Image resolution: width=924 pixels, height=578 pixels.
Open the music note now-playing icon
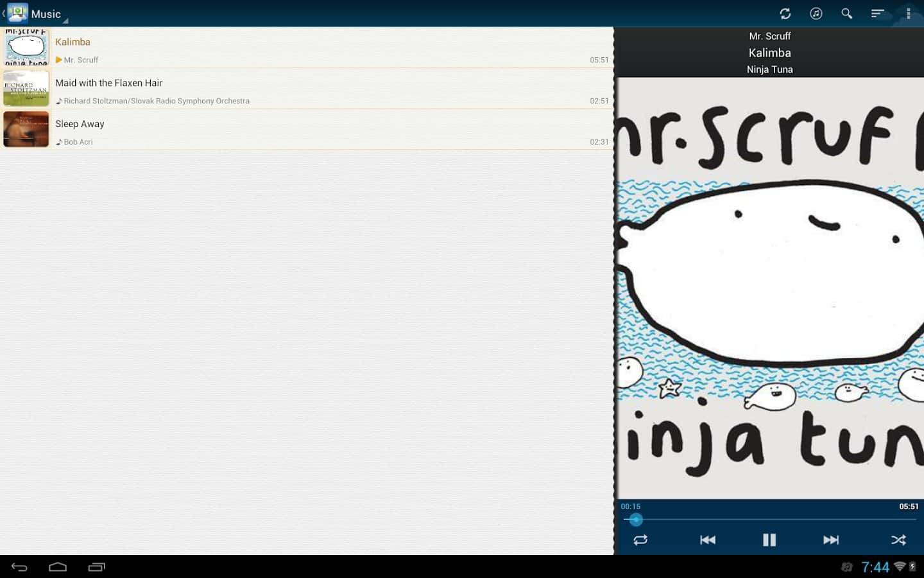(x=816, y=13)
